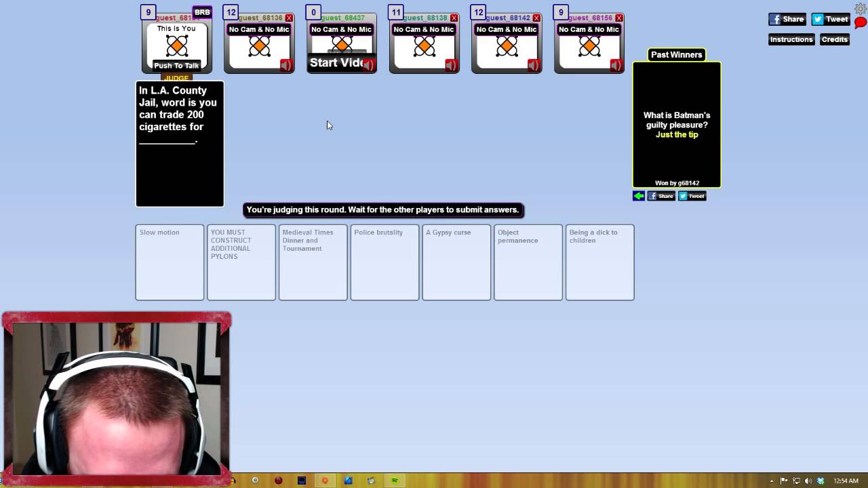Click the guest_68437 player name

click(x=342, y=18)
